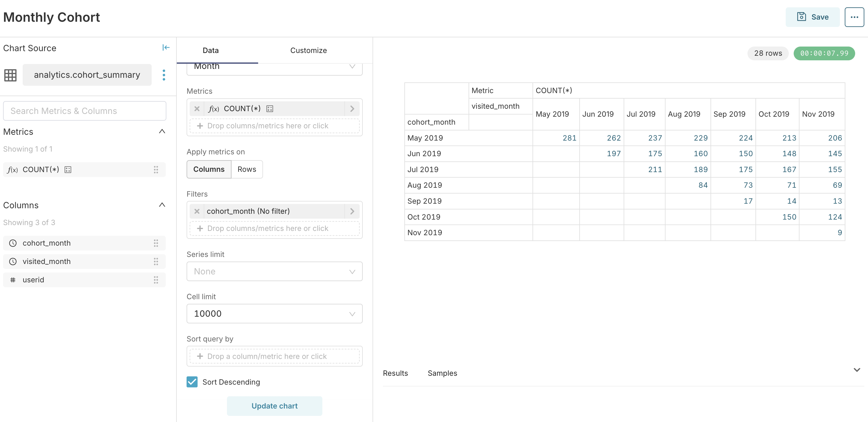Collapse the Metrics section chevron
The image size is (868, 422).
(162, 132)
